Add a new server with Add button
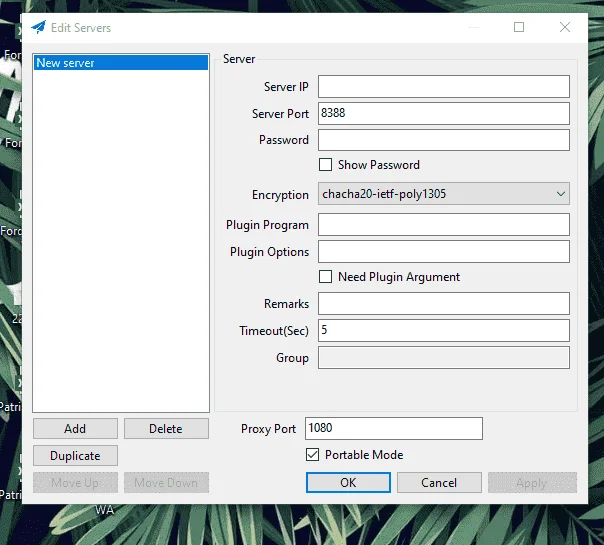Viewport: 604px width, 545px height. (x=75, y=429)
